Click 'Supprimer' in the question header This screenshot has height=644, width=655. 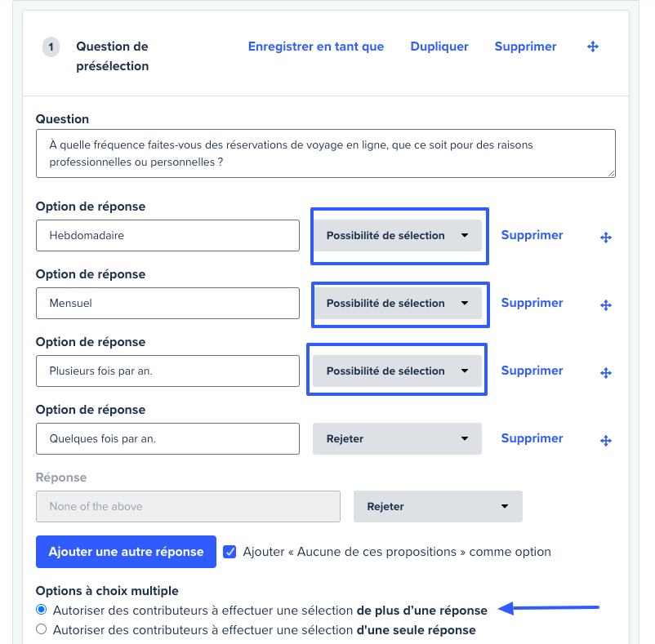(525, 47)
